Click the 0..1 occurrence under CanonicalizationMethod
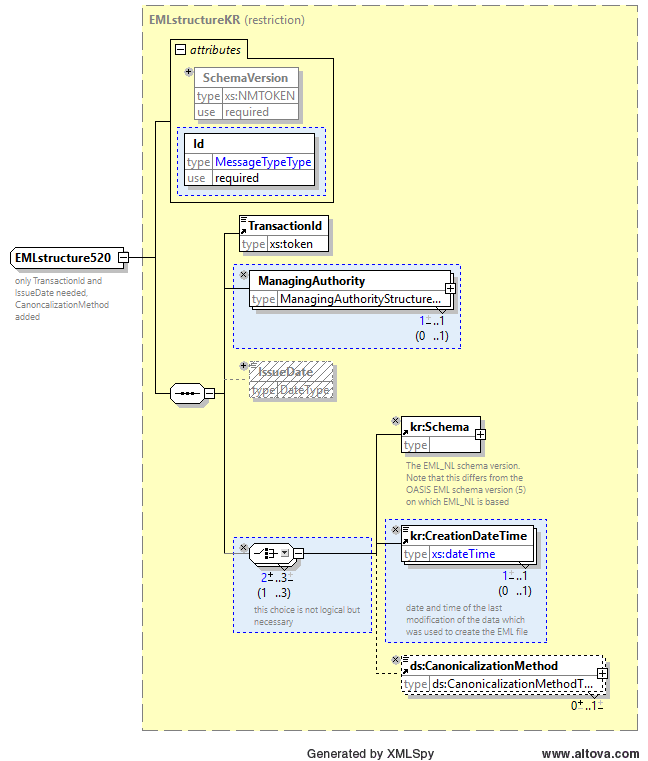This screenshot has width=648, height=761. pos(587,706)
